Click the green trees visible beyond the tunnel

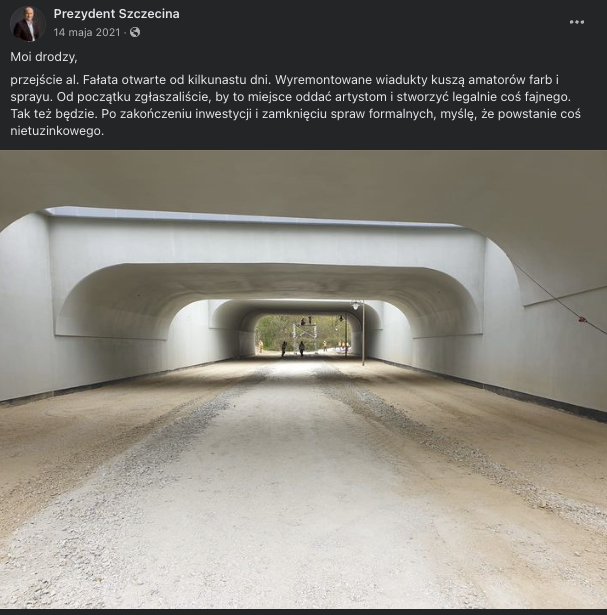click(x=274, y=331)
